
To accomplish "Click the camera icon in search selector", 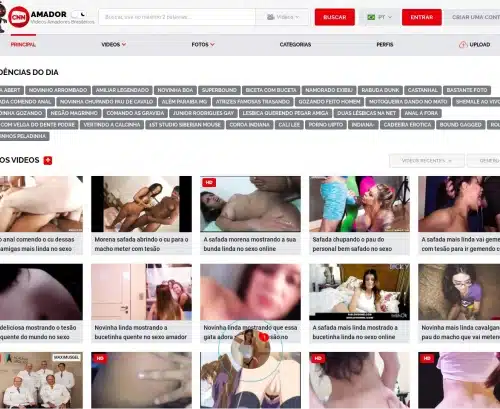I will point(271,17).
